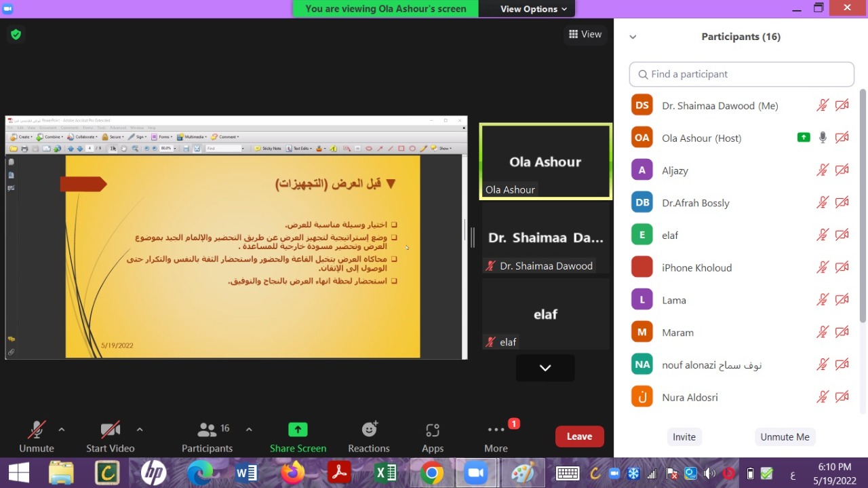Expand the View Options dropdown
Image resolution: width=868 pixels, height=488 pixels.
(x=533, y=9)
